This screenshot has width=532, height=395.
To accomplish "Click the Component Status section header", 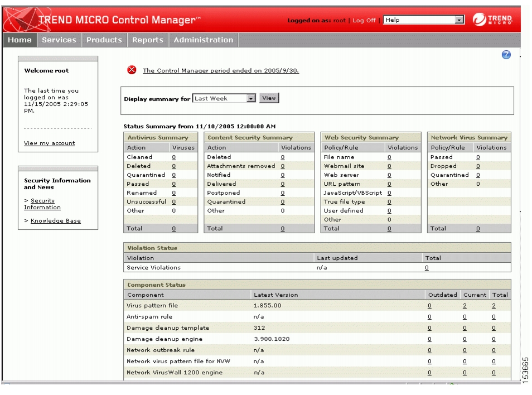I will (317, 285).
